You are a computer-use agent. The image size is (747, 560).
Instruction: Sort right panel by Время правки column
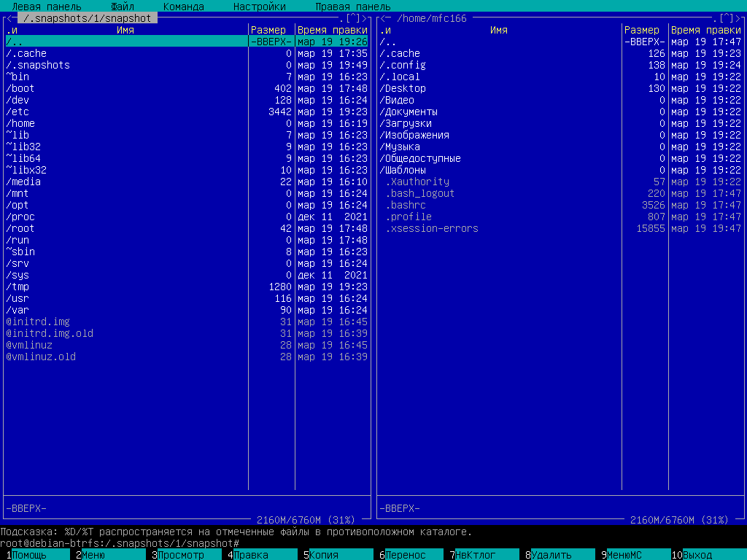point(705,30)
